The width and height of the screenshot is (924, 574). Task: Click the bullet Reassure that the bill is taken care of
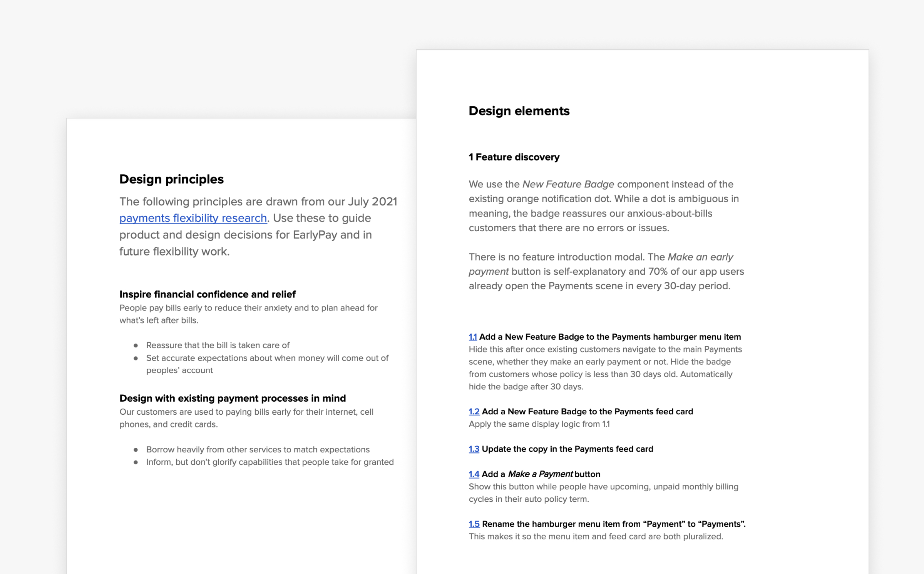(x=218, y=345)
